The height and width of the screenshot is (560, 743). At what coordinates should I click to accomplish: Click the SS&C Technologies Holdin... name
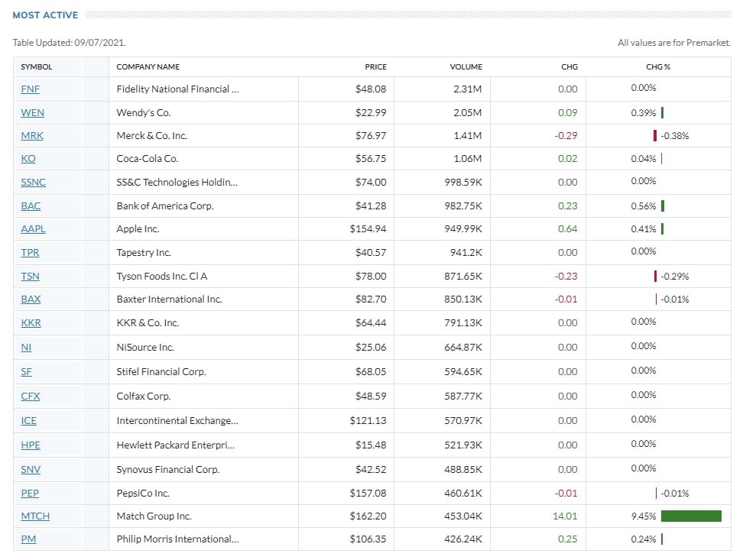coord(177,183)
